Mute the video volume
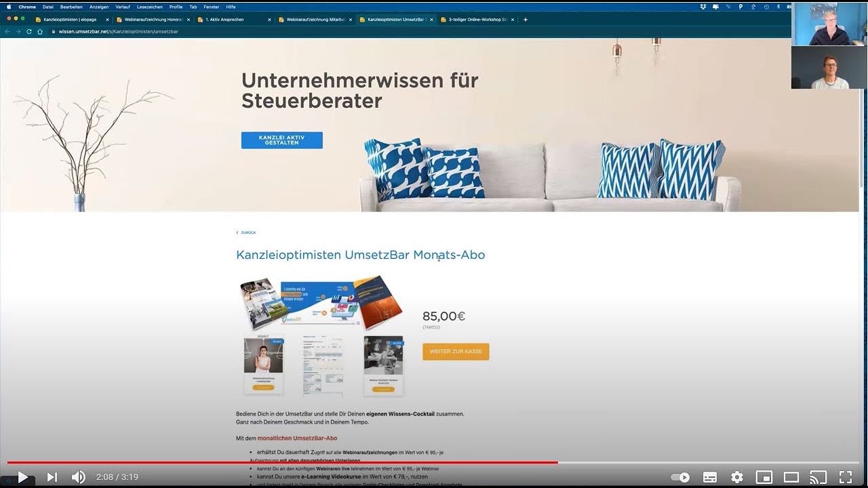Screen dimensions: 868x488 click(79, 477)
